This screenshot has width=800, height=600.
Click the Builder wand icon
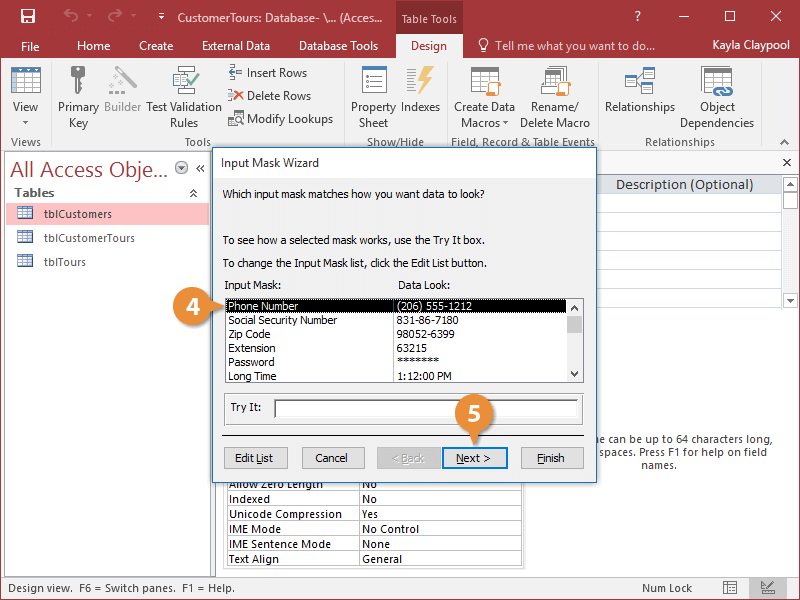click(x=122, y=80)
